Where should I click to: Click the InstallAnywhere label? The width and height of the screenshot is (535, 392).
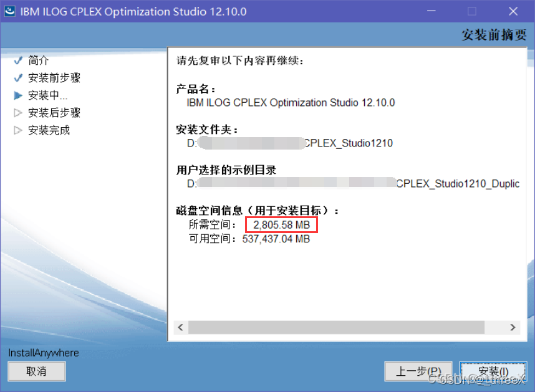[43, 353]
